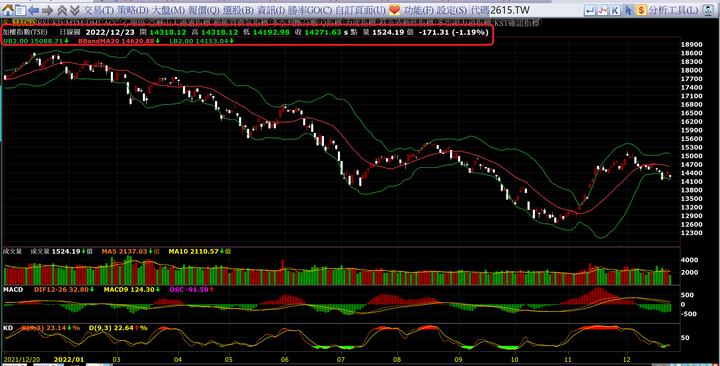720x366 pixels.
Task: Select the K candlestick chart icon
Action: [x=615, y=10]
